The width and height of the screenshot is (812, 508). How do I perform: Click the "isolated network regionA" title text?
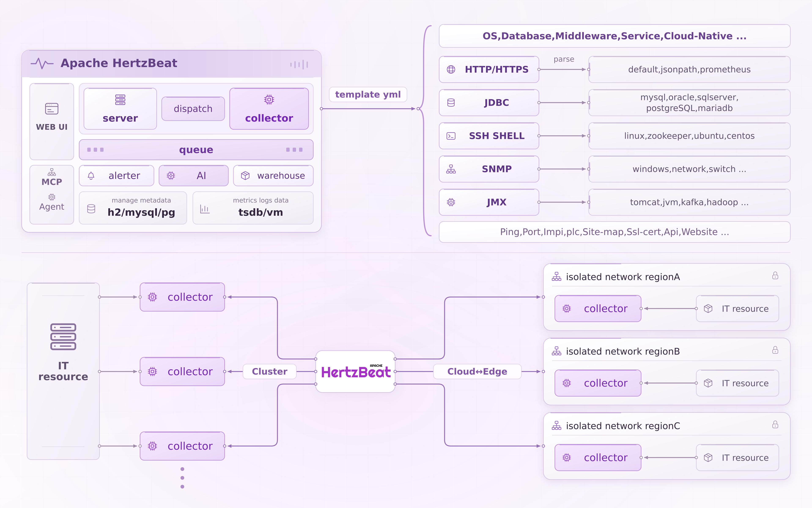(623, 277)
